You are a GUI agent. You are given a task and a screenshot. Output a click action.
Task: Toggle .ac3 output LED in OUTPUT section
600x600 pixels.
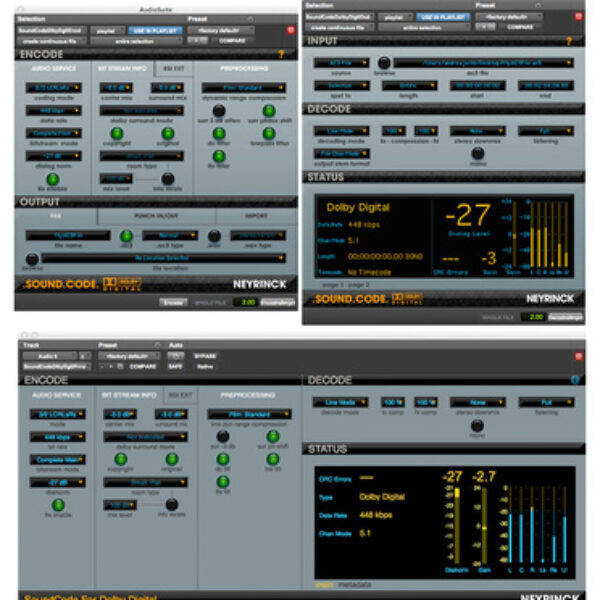tap(127, 236)
